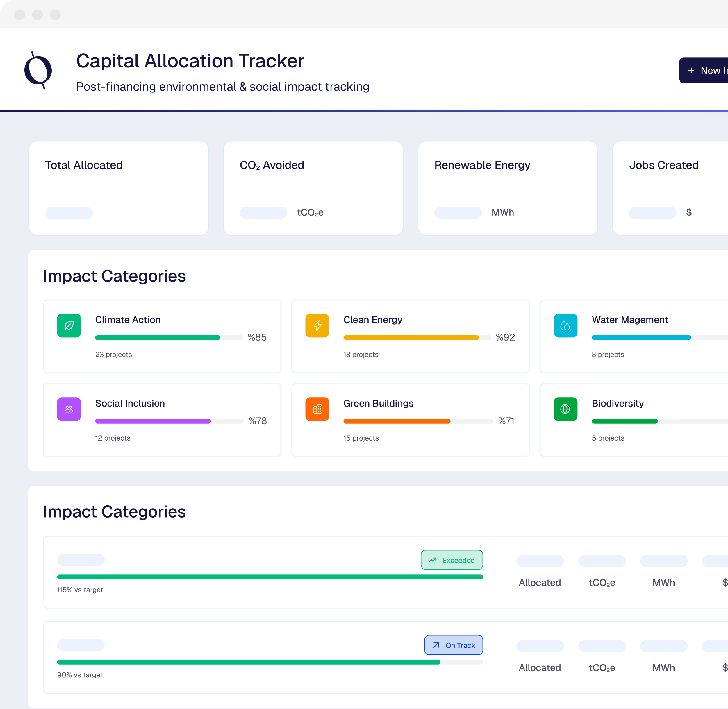The height and width of the screenshot is (709, 728).
Task: Click the yellow Clean Energy lightning icon
Action: [x=317, y=325]
